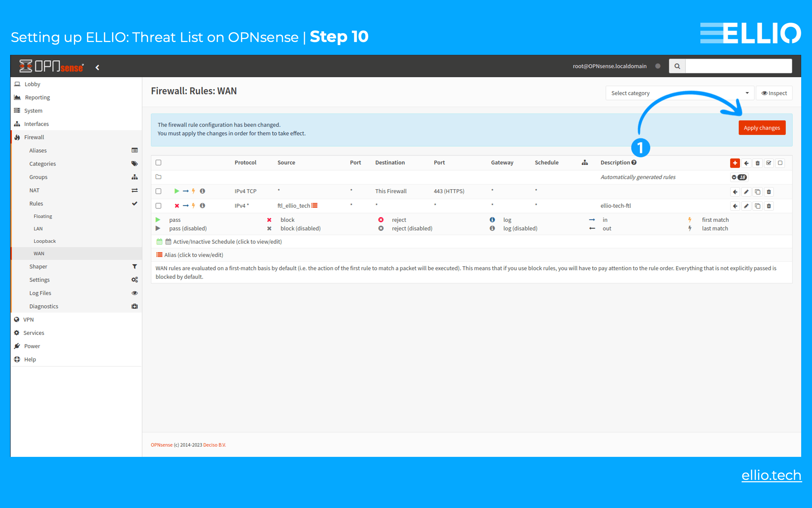
Task: Open the ftl_ellio_tech alias list icon
Action: pyautogui.click(x=314, y=205)
